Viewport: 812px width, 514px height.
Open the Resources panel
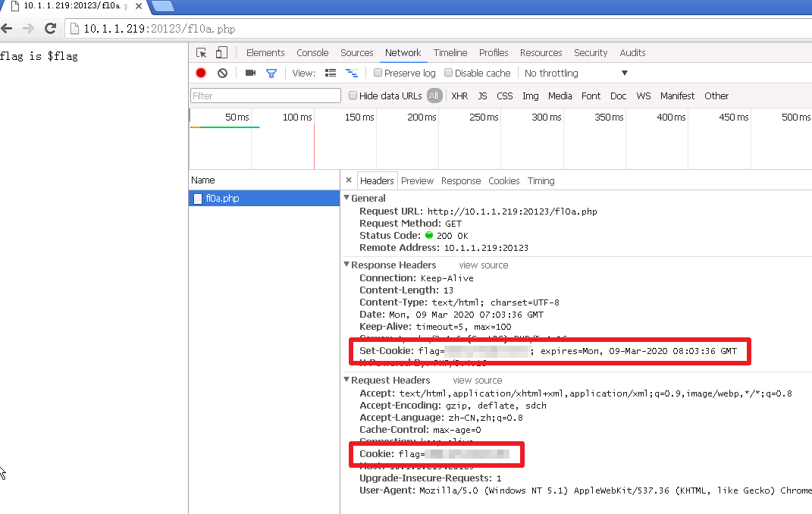coord(541,53)
